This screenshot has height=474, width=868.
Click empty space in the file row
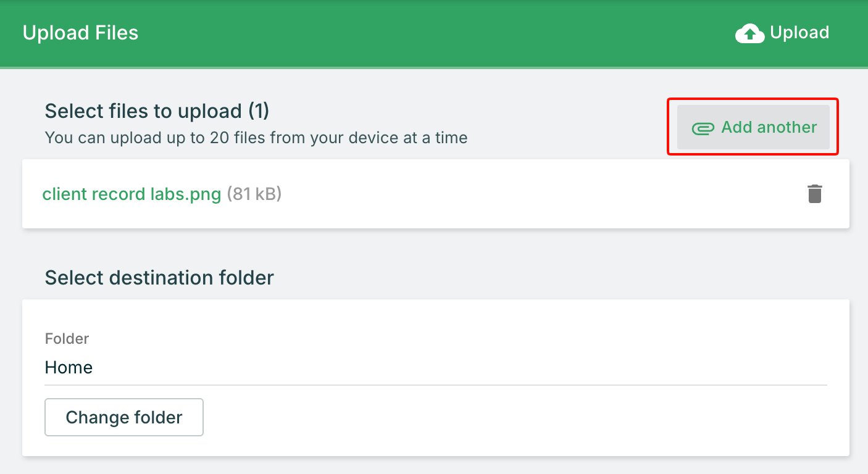[x=525, y=194]
